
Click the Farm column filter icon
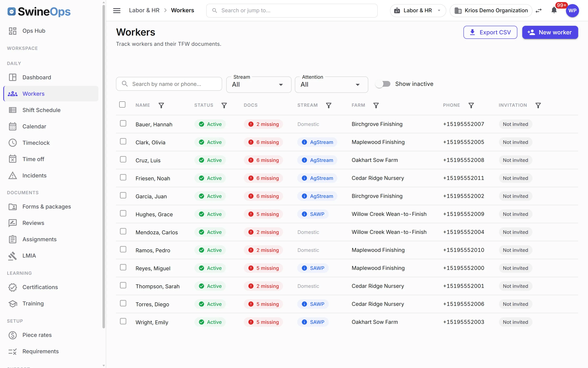[376, 105]
